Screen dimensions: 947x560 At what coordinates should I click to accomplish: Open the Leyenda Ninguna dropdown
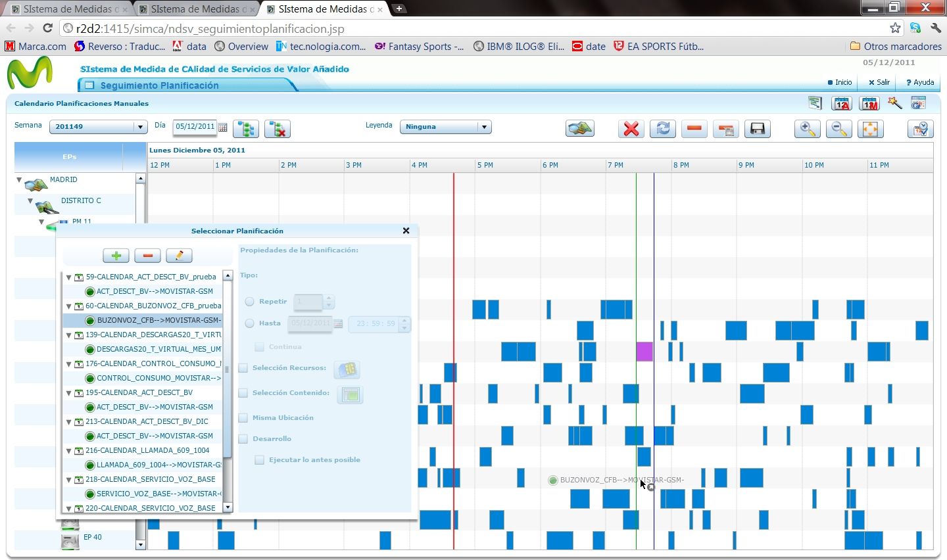[x=445, y=127]
